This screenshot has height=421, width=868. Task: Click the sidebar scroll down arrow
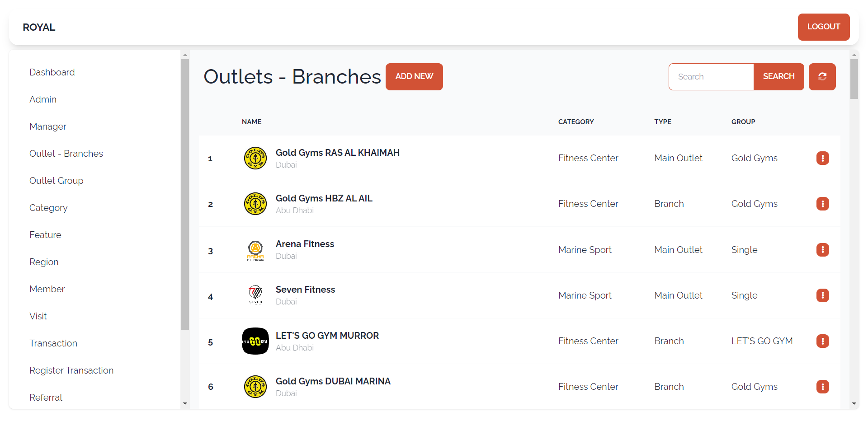(x=185, y=404)
